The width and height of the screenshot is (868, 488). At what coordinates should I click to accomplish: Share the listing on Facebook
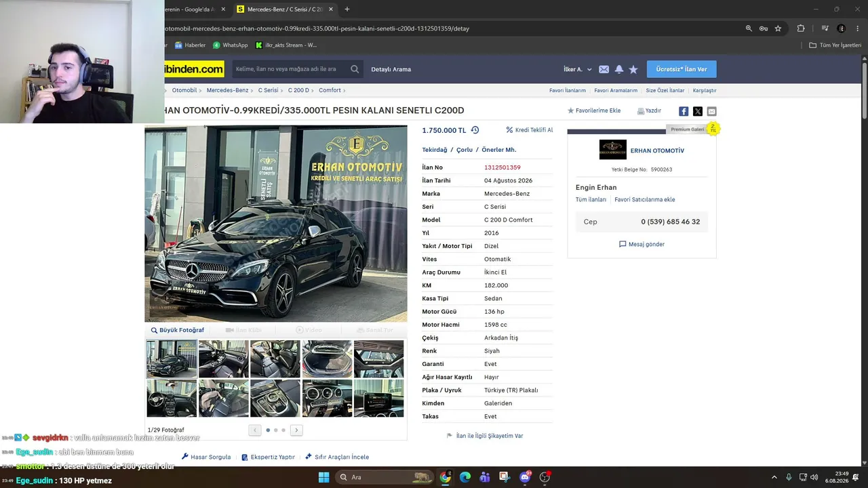click(x=684, y=111)
